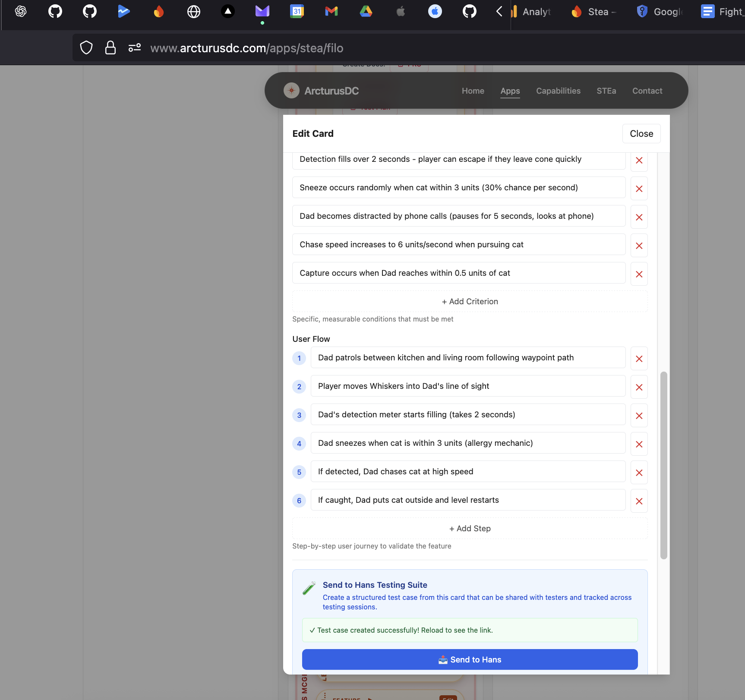Click the tab scroll-left arrow
The image size is (745, 700).
point(499,12)
